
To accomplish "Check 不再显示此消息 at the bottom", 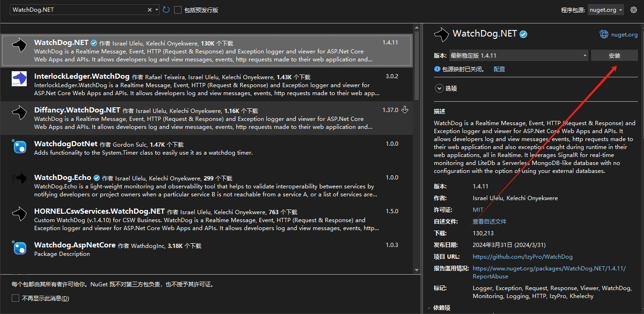I will (x=15, y=298).
